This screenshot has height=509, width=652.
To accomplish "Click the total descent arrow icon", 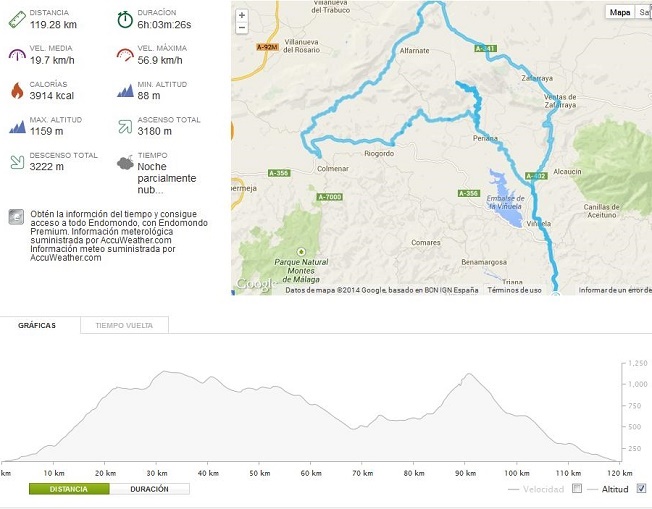I will 17,162.
